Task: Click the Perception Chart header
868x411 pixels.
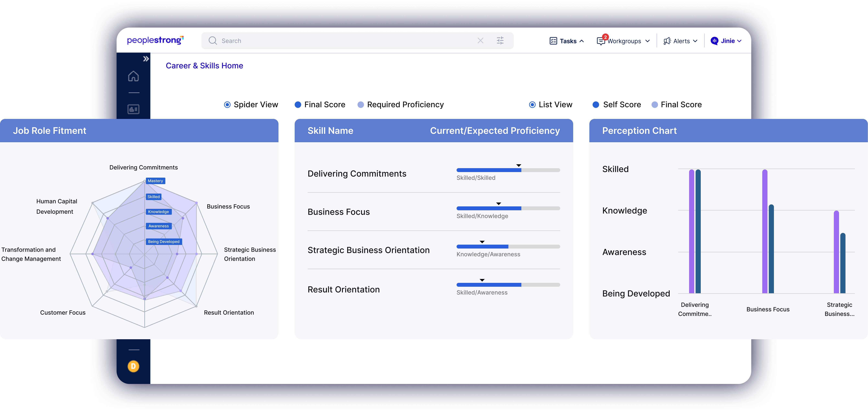Action: click(x=639, y=131)
